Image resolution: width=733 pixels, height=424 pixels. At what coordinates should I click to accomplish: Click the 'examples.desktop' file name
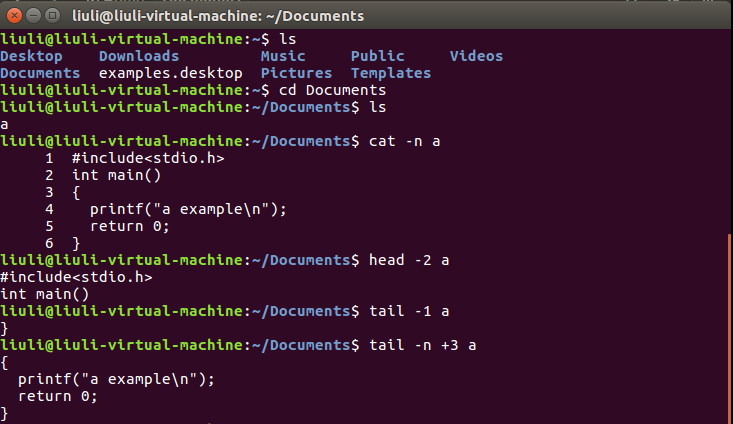(171, 73)
